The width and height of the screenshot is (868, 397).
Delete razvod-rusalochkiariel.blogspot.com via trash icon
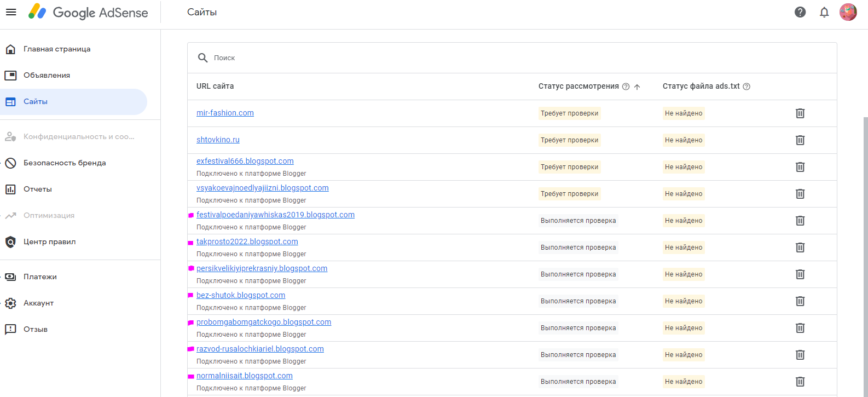coord(800,355)
